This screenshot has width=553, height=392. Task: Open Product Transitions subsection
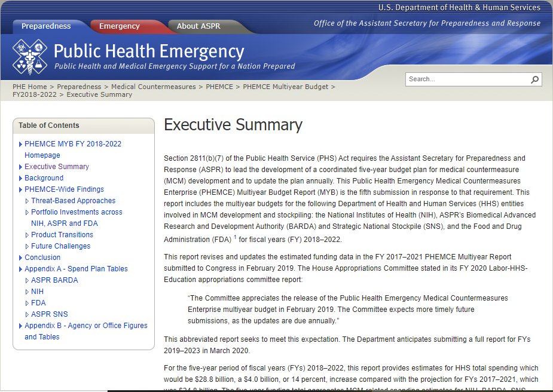[62, 235]
